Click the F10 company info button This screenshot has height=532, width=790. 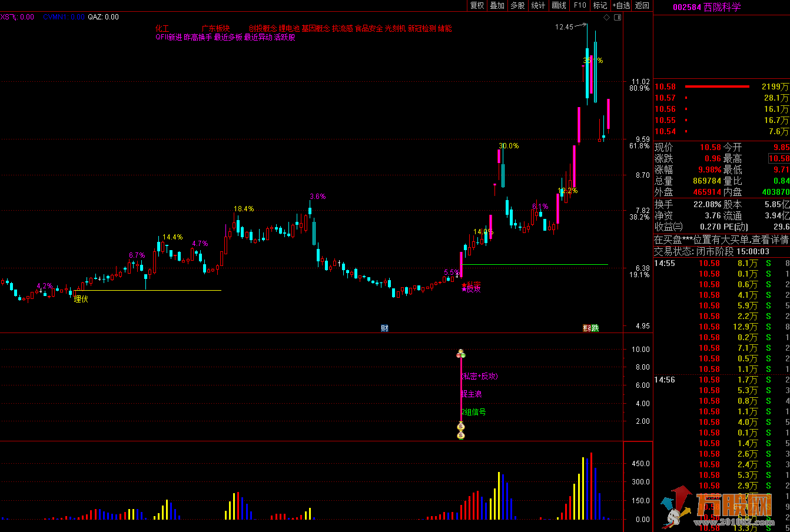pyautogui.click(x=580, y=5)
